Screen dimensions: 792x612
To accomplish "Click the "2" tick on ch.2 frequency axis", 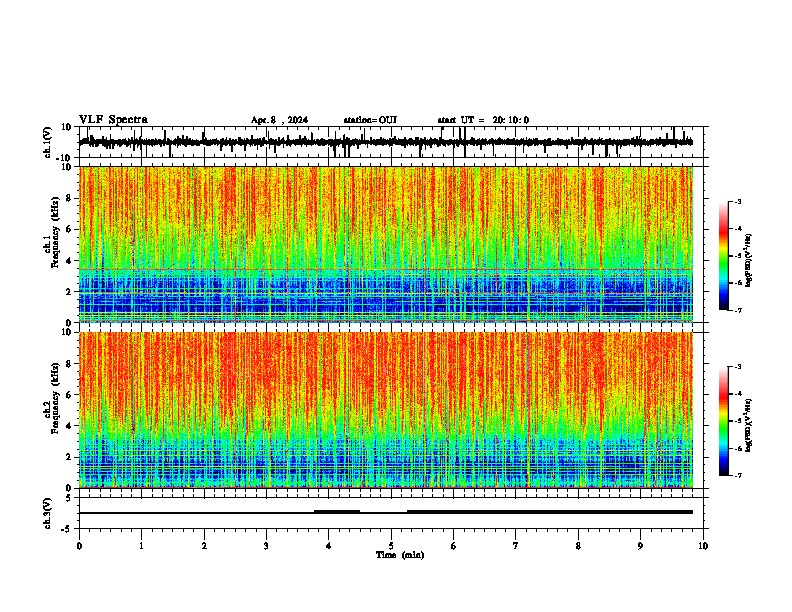I will pyautogui.click(x=69, y=457).
